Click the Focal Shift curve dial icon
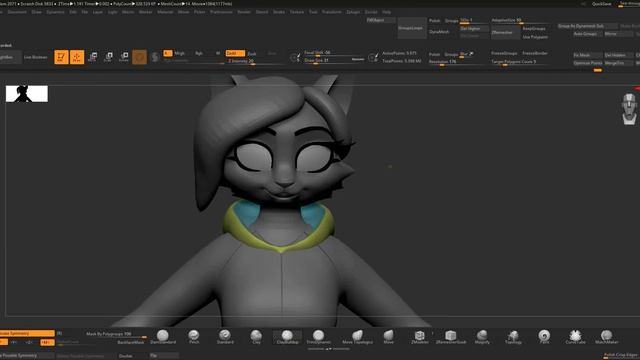The width and height of the screenshot is (640, 360). pos(295,57)
